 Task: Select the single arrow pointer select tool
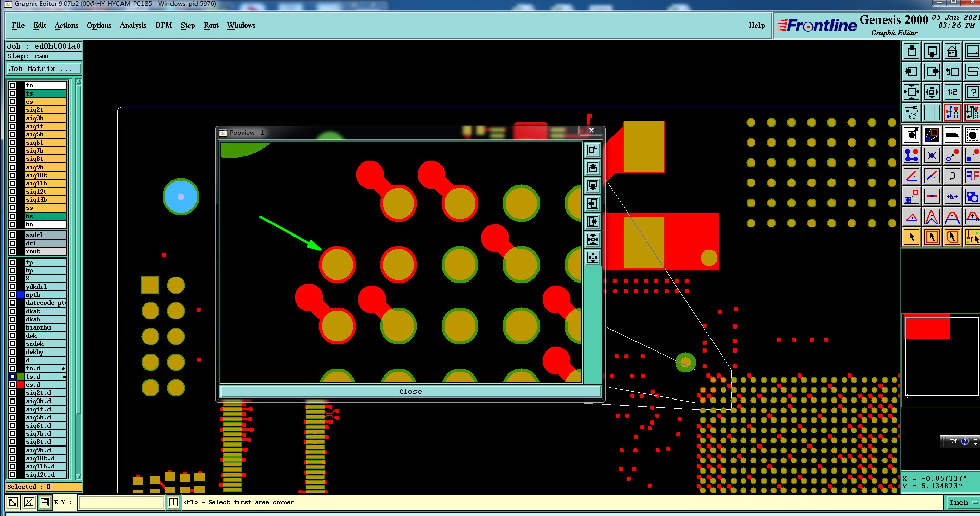(x=912, y=237)
